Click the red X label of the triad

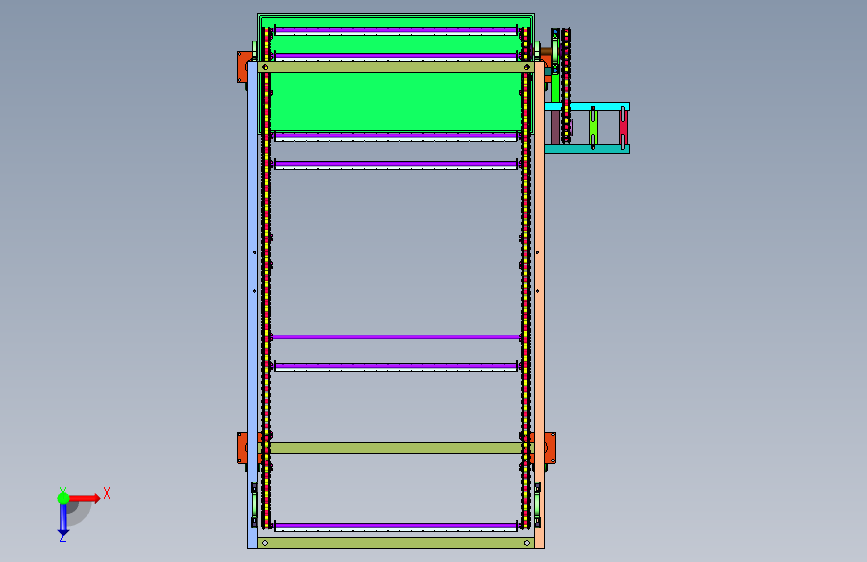107,493
